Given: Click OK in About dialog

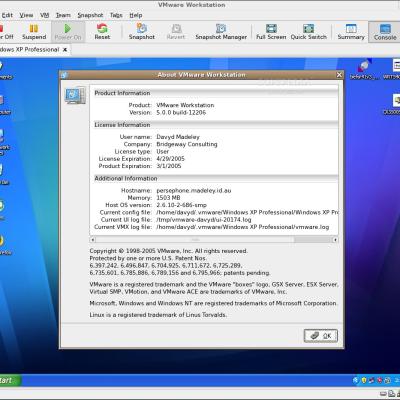Looking at the screenshot, I should point(321,336).
